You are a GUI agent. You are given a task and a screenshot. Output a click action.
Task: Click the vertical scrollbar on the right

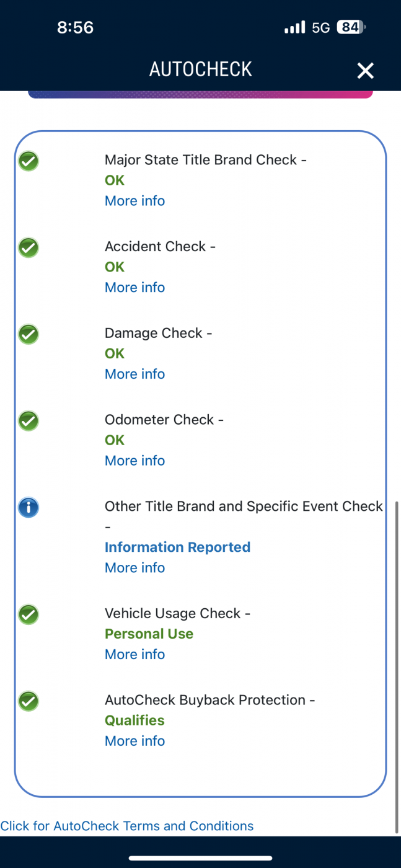click(x=397, y=666)
